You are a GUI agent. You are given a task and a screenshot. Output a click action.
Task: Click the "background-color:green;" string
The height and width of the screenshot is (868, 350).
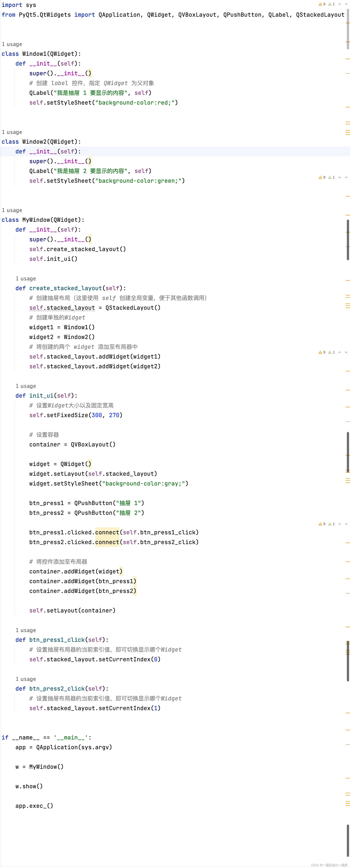click(x=138, y=181)
